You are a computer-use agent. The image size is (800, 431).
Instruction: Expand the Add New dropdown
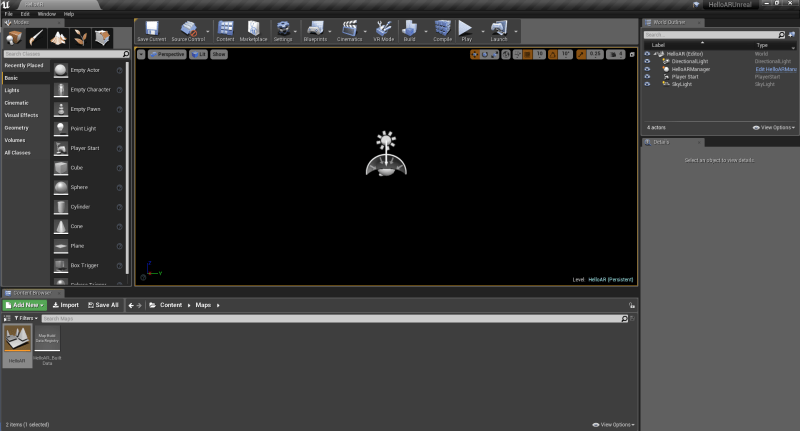(x=24, y=305)
